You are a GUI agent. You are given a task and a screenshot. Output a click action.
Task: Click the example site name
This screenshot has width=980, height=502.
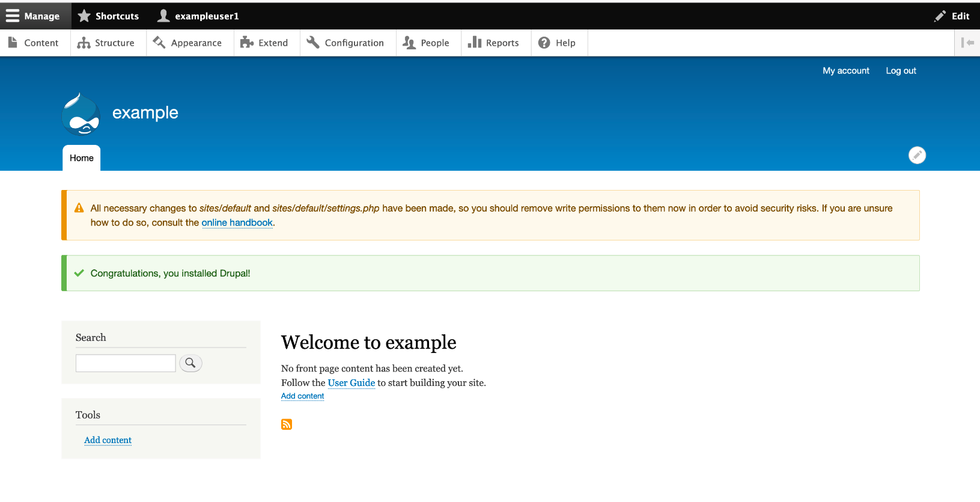(145, 112)
